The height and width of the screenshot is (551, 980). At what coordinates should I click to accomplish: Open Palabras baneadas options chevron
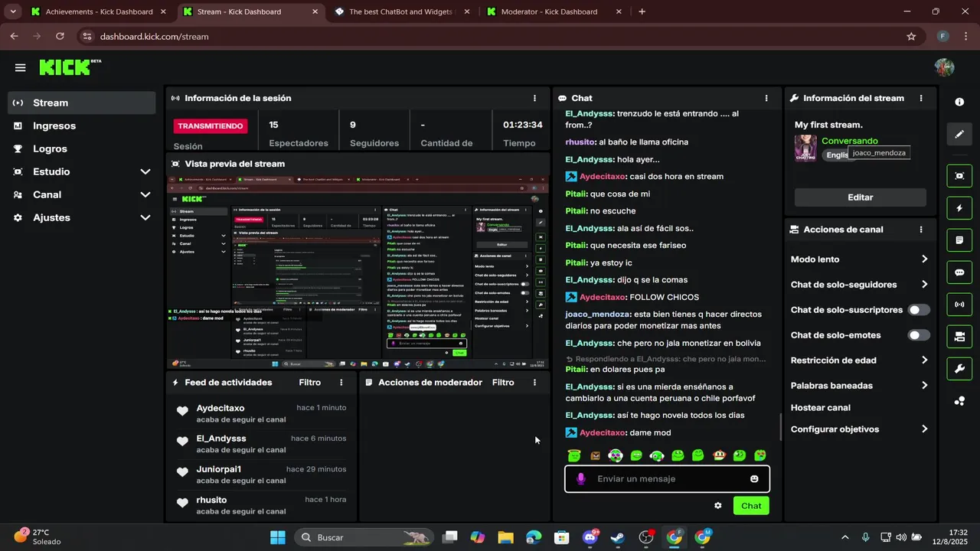[924, 386]
